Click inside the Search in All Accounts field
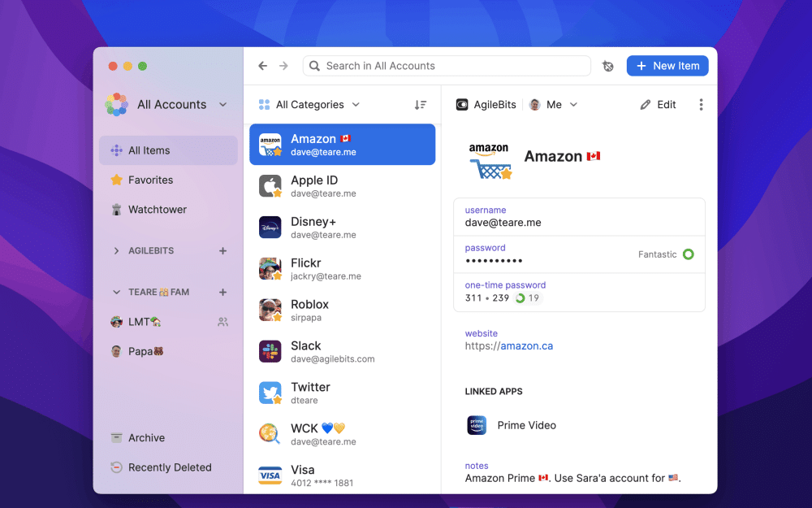This screenshot has height=508, width=812. pyautogui.click(x=447, y=66)
